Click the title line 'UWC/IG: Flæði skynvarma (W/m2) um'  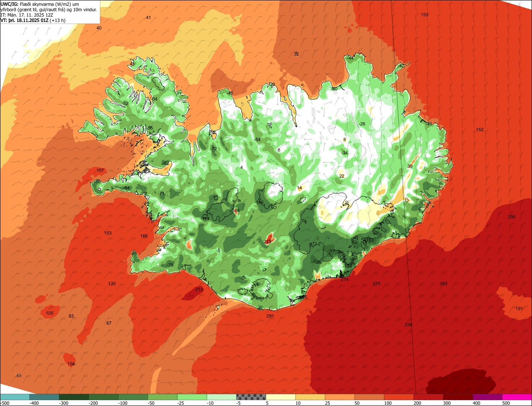coord(40,4)
